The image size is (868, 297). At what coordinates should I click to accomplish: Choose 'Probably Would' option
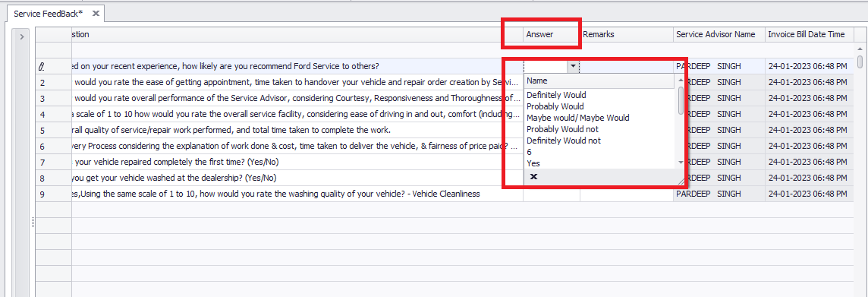555,106
